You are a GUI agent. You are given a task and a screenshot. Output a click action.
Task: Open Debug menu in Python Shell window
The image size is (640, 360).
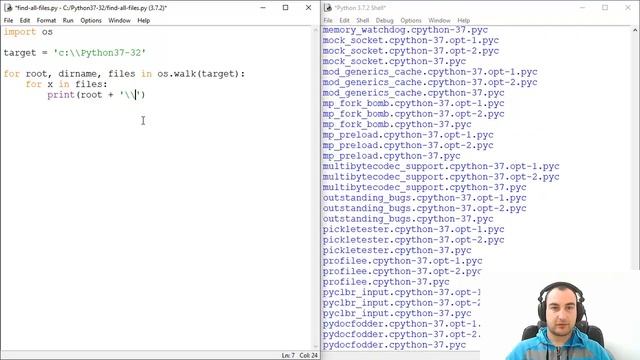point(384,20)
